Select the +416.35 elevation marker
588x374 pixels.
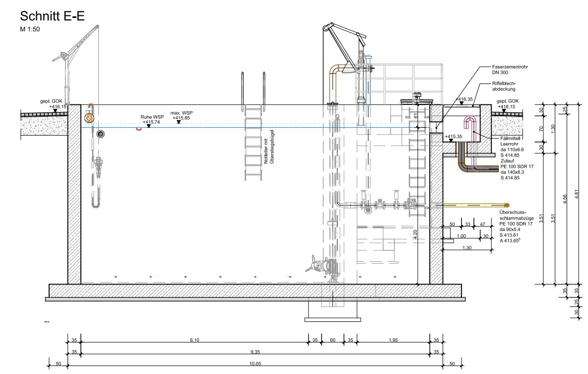pyautogui.click(x=463, y=99)
